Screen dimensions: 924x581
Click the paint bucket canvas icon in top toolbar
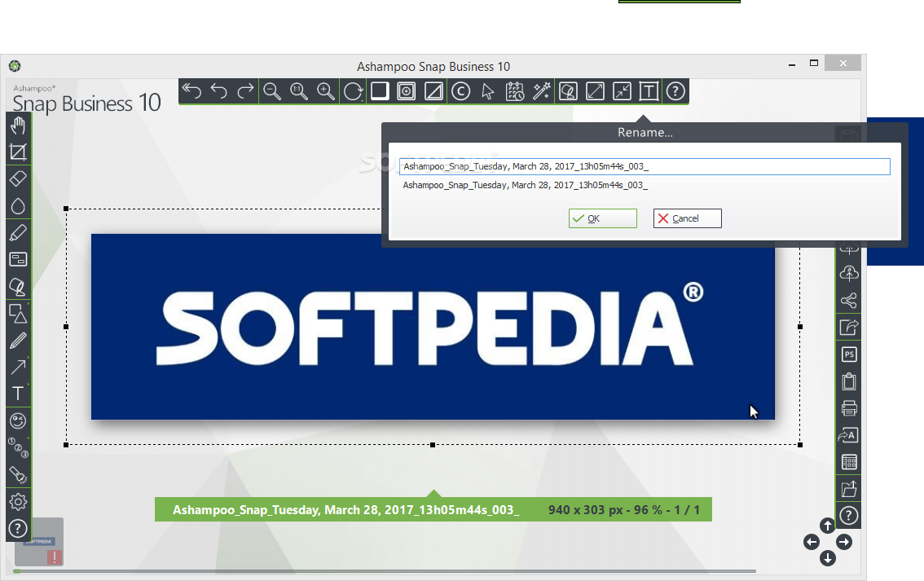point(568,91)
